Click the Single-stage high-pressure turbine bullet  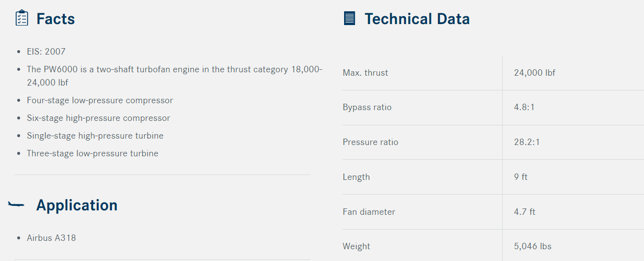coord(95,136)
